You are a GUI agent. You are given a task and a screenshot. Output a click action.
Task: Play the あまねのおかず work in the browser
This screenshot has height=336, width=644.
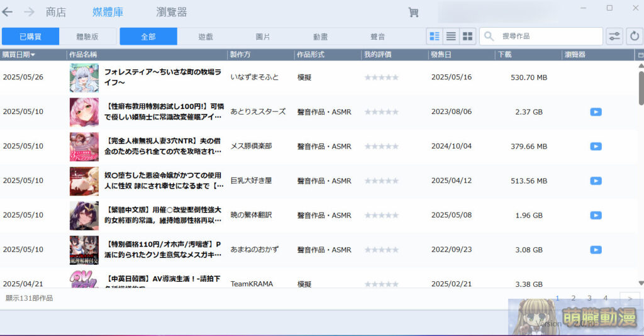596,250
